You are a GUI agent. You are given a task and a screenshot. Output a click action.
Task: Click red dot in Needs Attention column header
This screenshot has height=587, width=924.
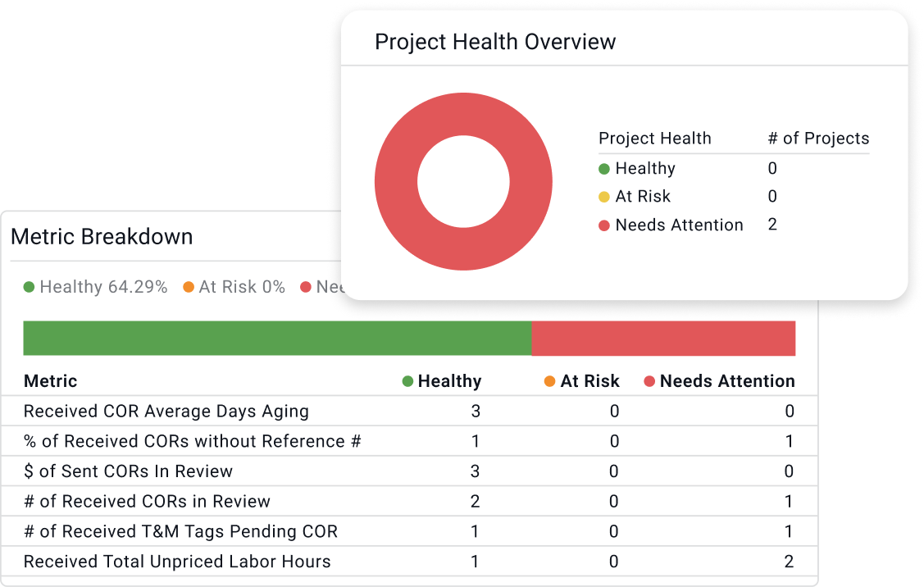click(x=649, y=381)
